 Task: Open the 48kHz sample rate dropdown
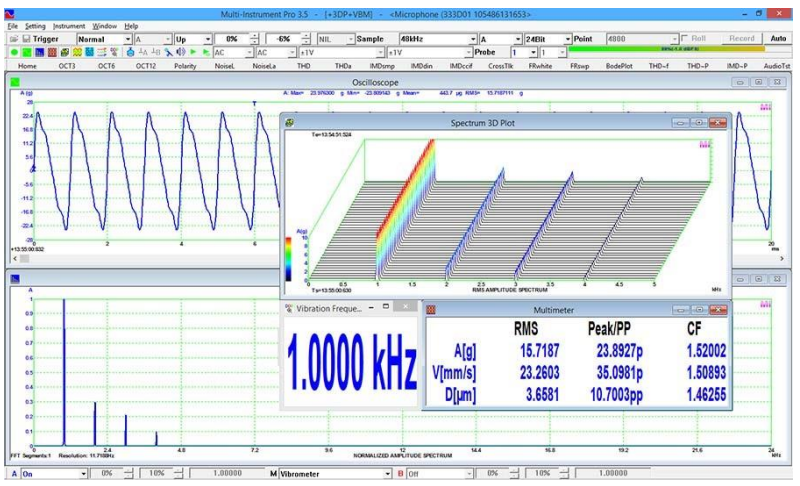(472, 38)
